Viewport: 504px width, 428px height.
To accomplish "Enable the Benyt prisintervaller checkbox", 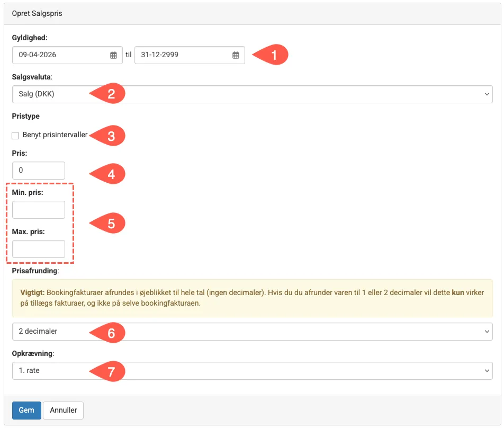I will [15, 136].
